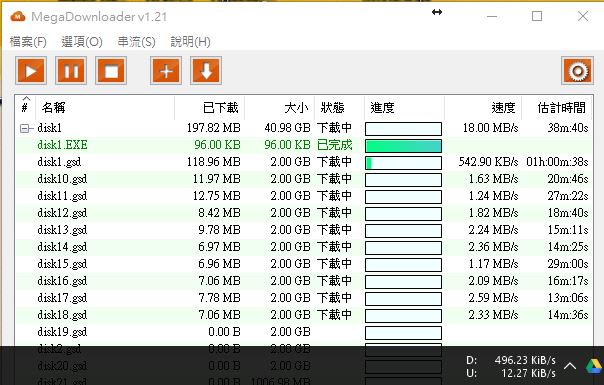The image size is (604, 385).
Task: Click the disk19.gsd progress bar
Action: click(403, 333)
